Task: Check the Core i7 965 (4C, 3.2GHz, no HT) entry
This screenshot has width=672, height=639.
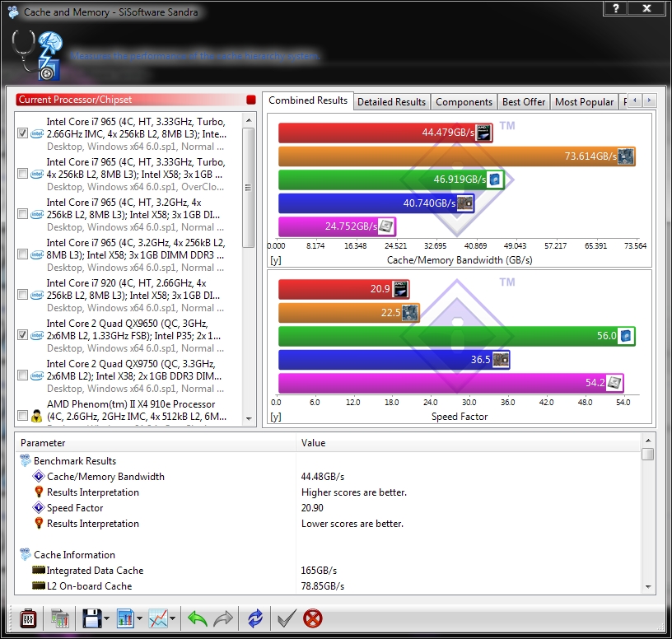Action: [23, 254]
